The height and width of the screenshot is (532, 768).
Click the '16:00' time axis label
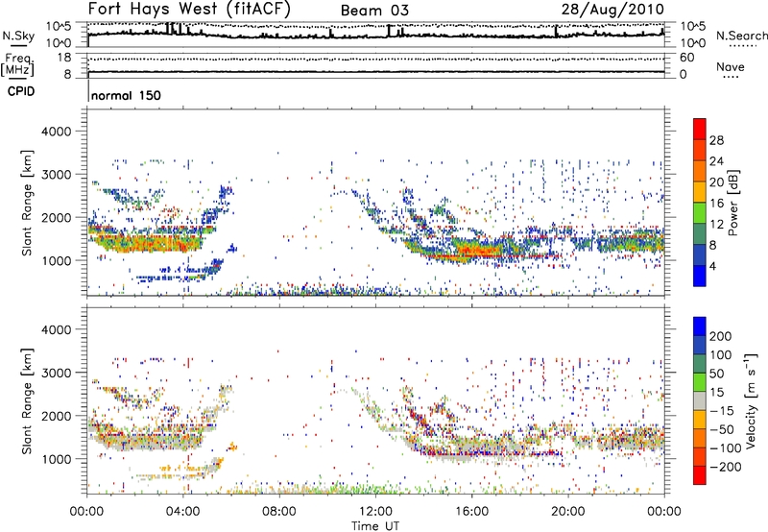click(471, 512)
